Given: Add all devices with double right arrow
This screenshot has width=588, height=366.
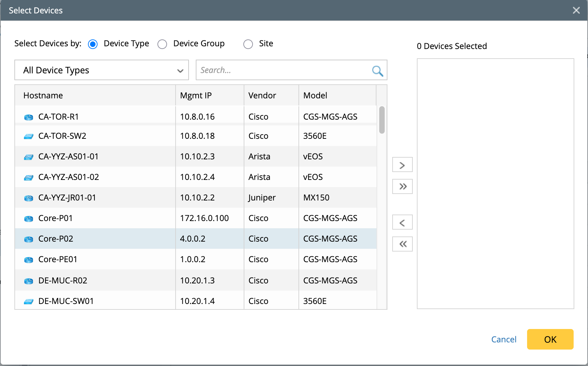Looking at the screenshot, I should 402,187.
